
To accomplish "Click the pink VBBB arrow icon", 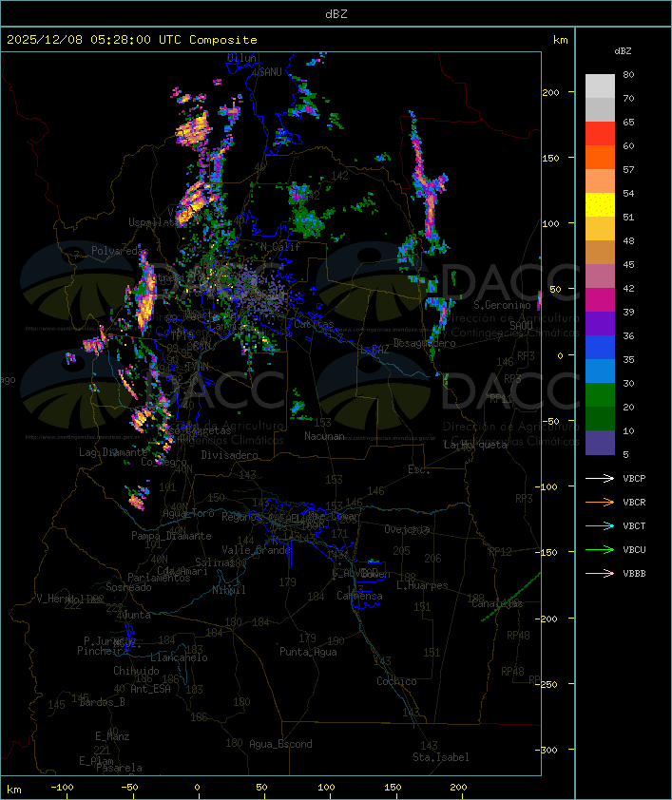I will pos(600,573).
